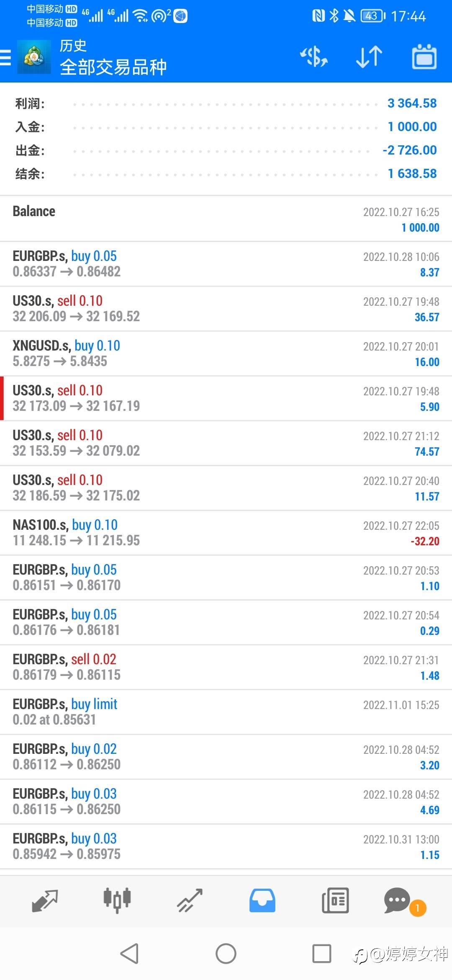Open Android recent apps square
The height and width of the screenshot is (980, 452).
click(x=322, y=954)
